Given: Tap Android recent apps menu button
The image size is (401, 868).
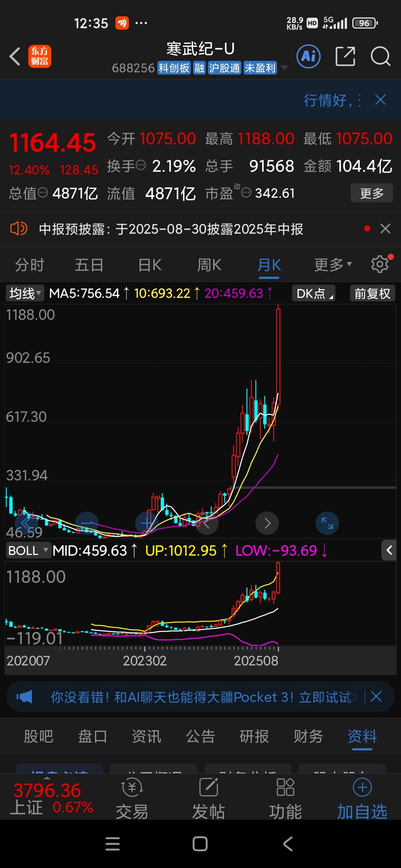Looking at the screenshot, I should (113, 844).
